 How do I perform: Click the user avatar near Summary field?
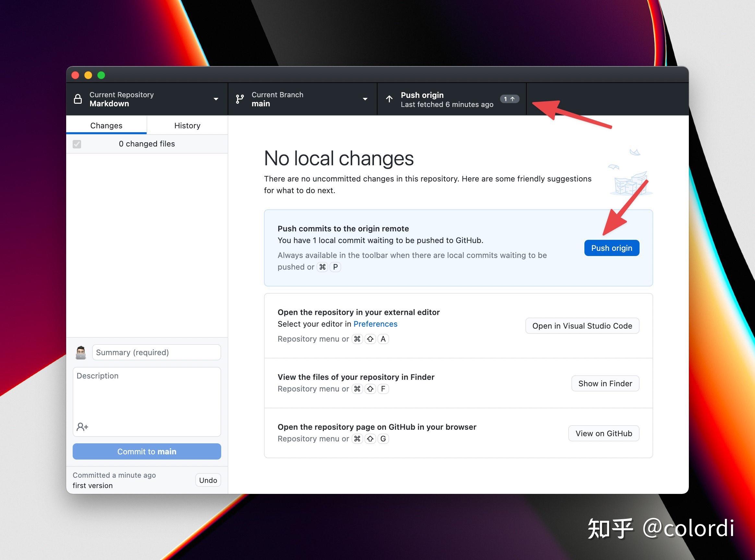[x=81, y=353]
